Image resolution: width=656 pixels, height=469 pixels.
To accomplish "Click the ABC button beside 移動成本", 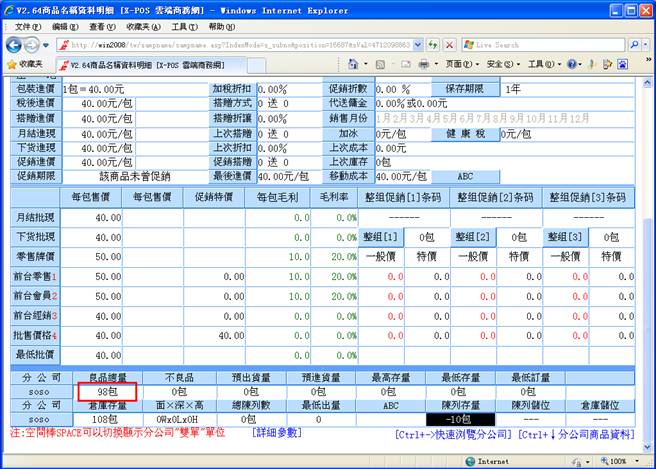I will pos(464,175).
